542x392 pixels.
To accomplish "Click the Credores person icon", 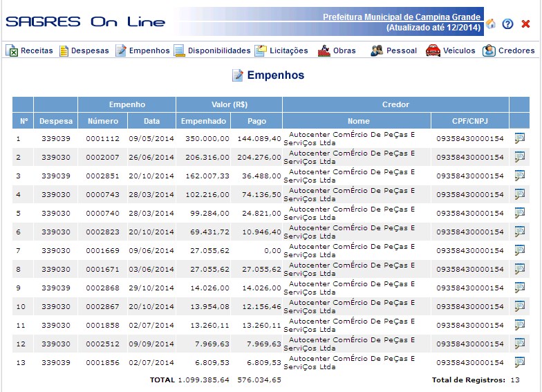I will coord(489,50).
